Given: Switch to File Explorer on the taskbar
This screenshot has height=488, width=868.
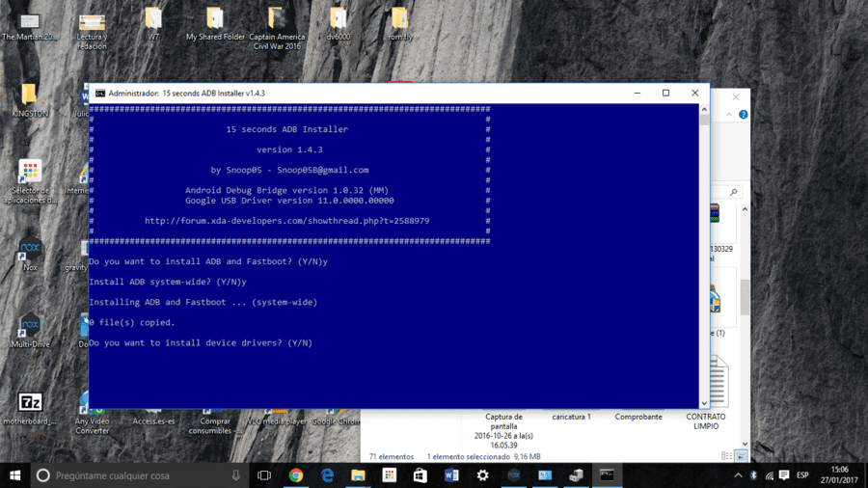Looking at the screenshot, I should (x=358, y=475).
